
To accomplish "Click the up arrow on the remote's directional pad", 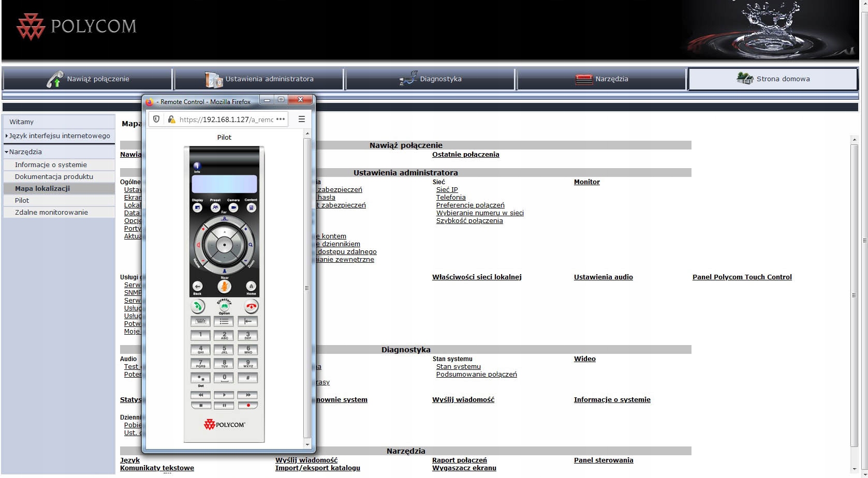I will [x=224, y=232].
